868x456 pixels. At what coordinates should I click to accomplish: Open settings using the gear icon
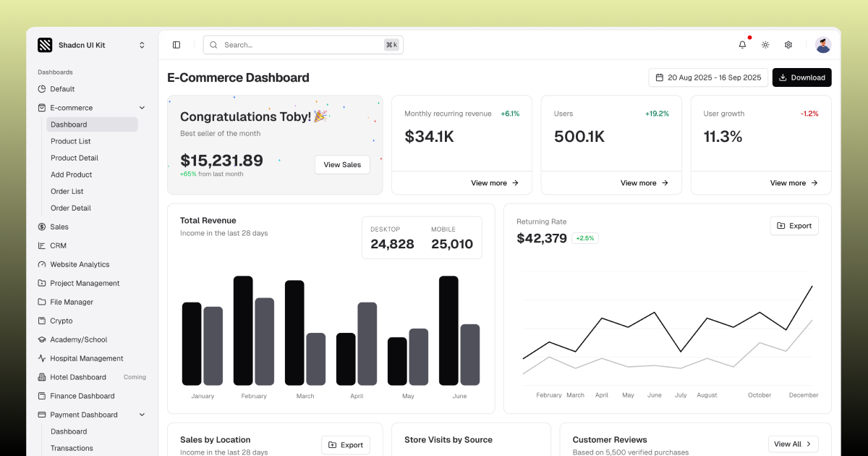click(788, 44)
